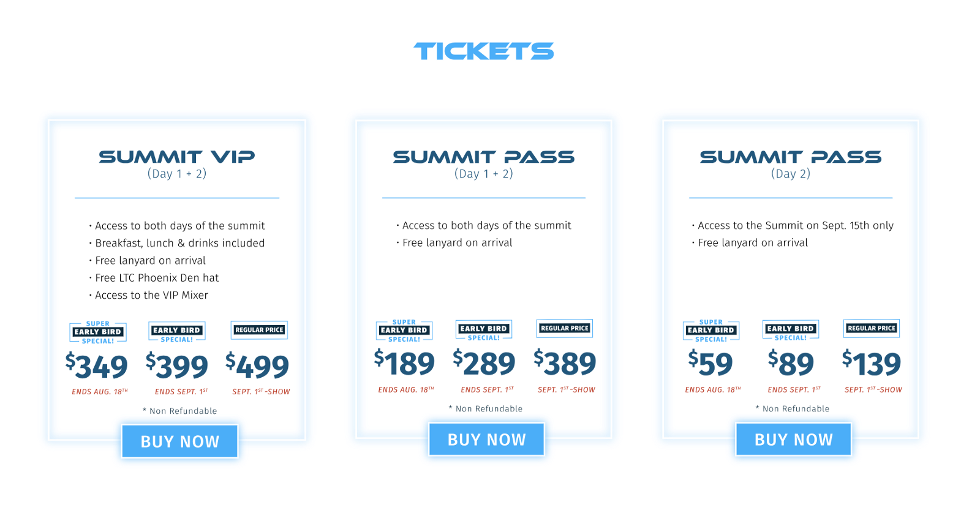The image size is (980, 510).
Task: Click the Early Bird badge above $89
Action: [x=791, y=329]
